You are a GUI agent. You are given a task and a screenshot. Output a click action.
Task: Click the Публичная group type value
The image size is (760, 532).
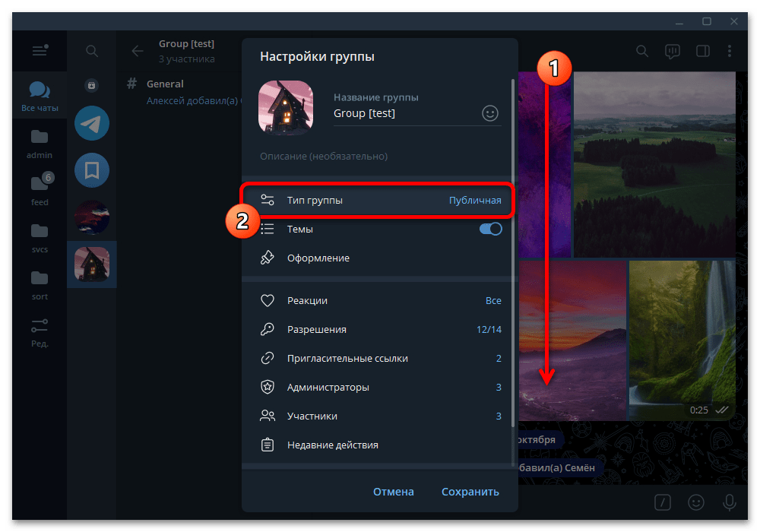coord(475,200)
